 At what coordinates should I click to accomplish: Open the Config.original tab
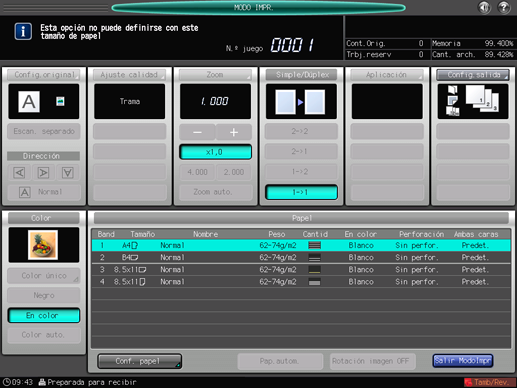click(x=44, y=75)
